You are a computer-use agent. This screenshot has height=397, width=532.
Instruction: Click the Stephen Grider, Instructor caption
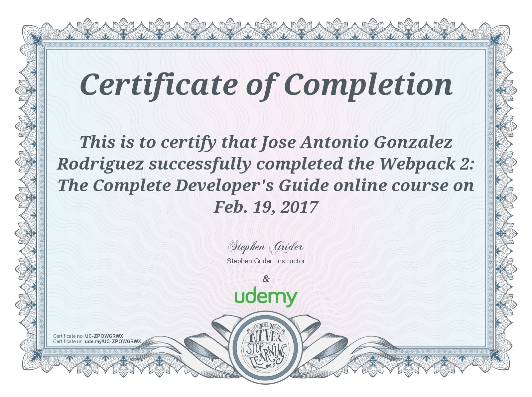coord(266,261)
